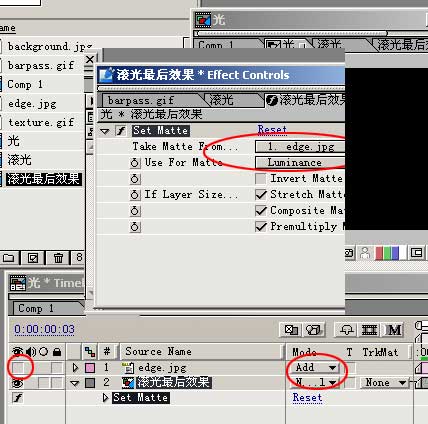Click the 光 composition window title icon
Screen dimensions: 428x424
click(x=203, y=20)
